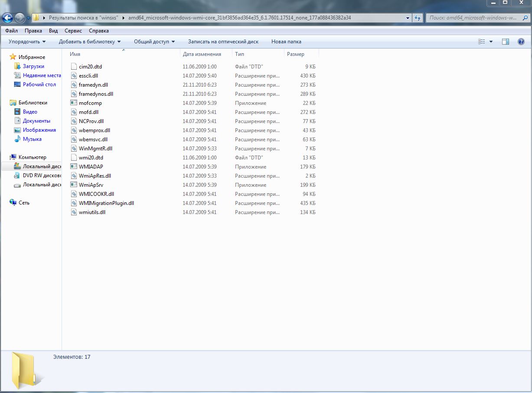Screen dimensions: 532x393
Task: Click the Элементов: 17 status text
Action: click(72, 357)
